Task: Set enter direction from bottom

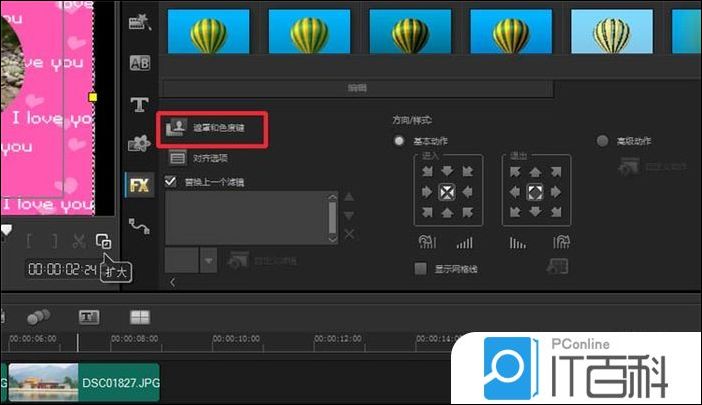Action: click(x=447, y=212)
